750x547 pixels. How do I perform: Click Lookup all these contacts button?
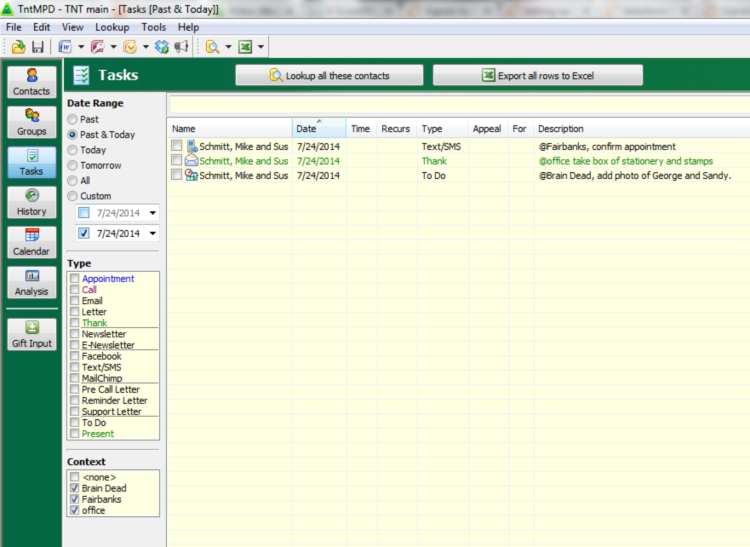[x=329, y=76]
